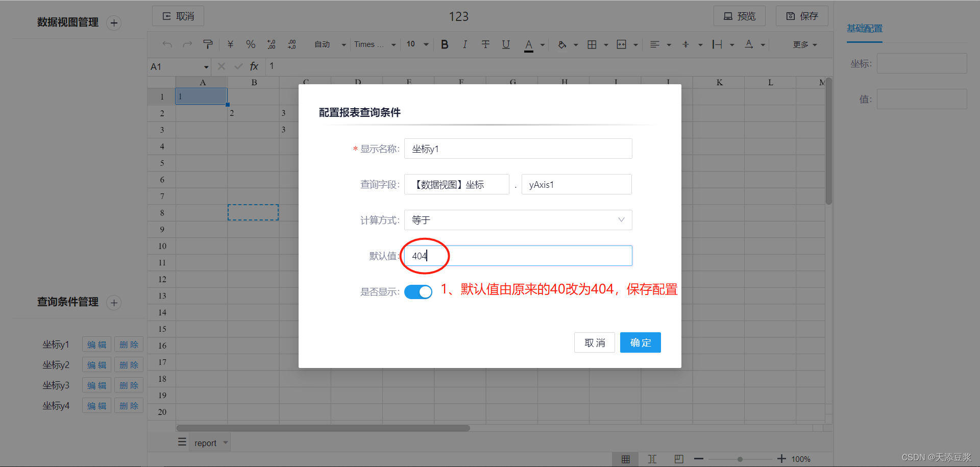Click the 显示名称 input field
This screenshot has width=980, height=467.
pos(518,149)
